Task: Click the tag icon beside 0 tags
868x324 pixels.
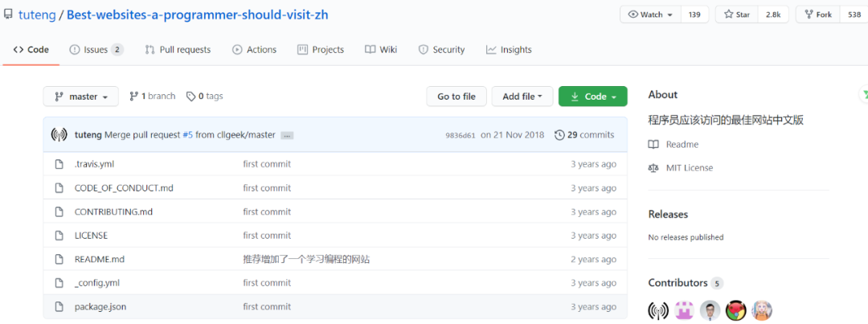Action: tap(191, 96)
